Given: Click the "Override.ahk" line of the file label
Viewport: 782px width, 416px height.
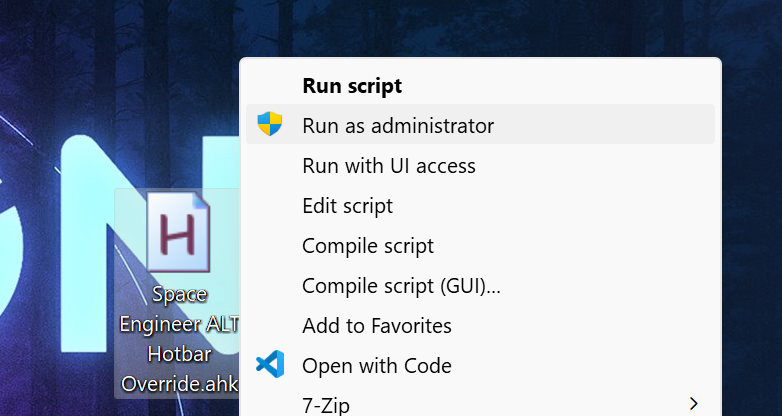Looking at the screenshot, I should point(179,384).
